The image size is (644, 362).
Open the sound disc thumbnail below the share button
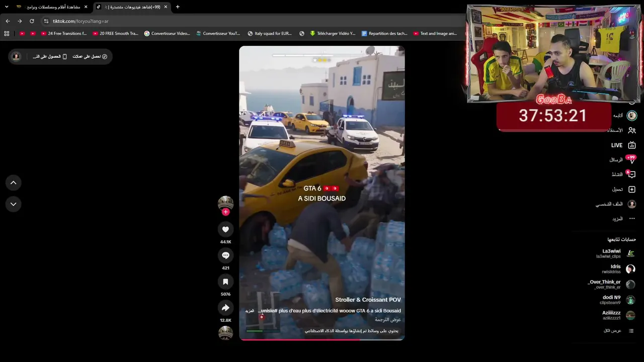[225, 333]
